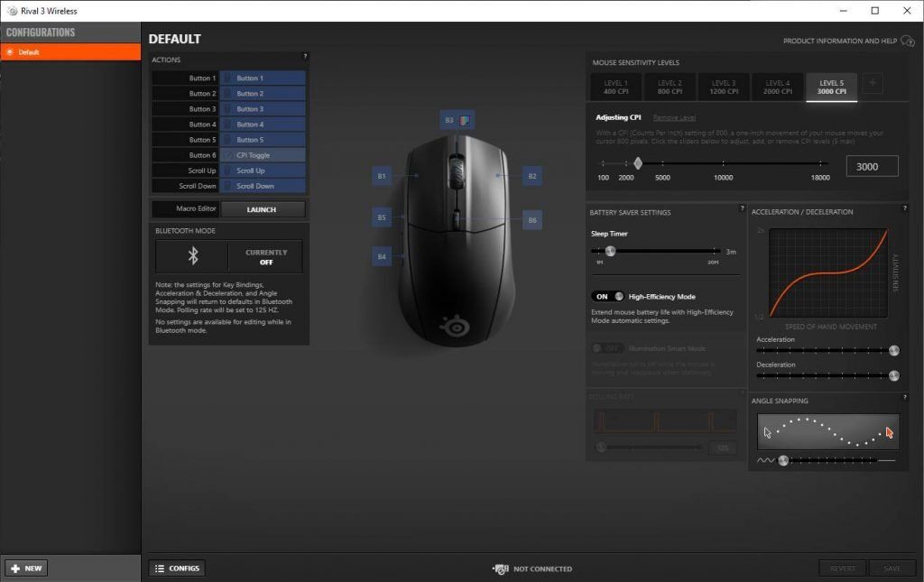This screenshot has height=582, width=924.
Task: Click the Macro Editor label
Action: click(x=196, y=208)
